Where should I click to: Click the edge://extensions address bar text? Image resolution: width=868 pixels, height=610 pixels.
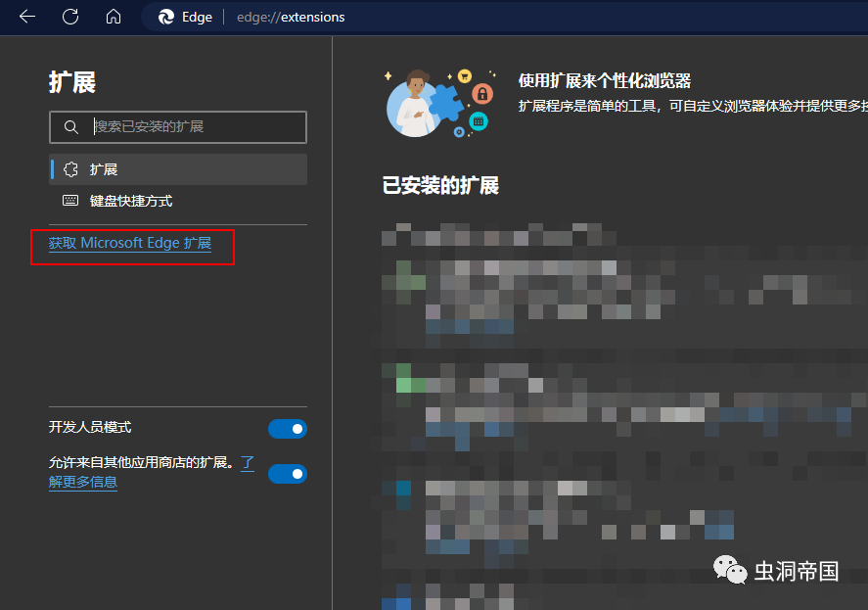291,18
